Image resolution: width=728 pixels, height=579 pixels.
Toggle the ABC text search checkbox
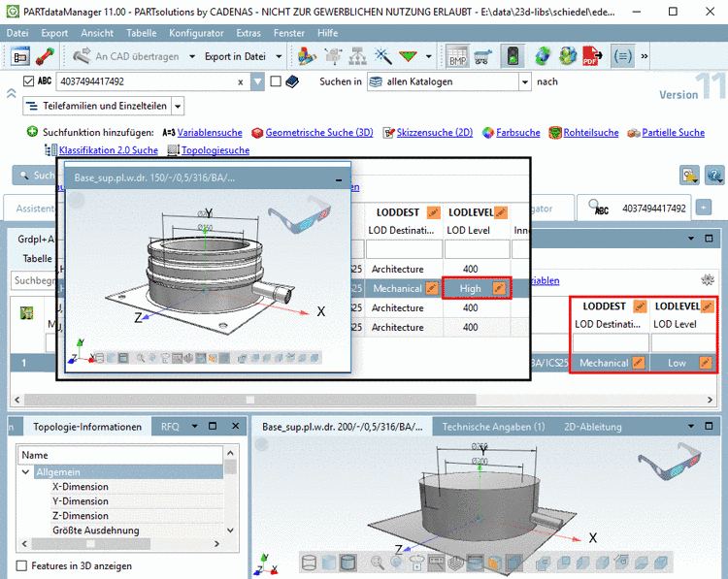click(28, 81)
